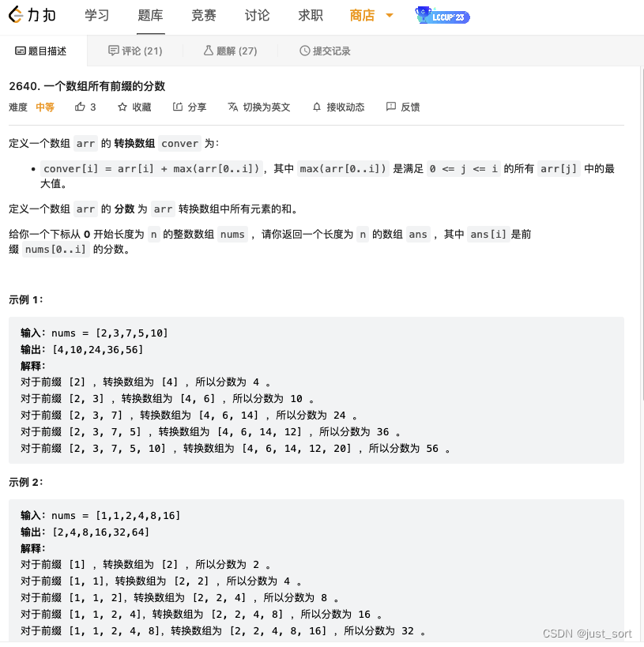The image size is (644, 647).
Task: View the 提交记录 submissions tab
Action: click(x=324, y=50)
